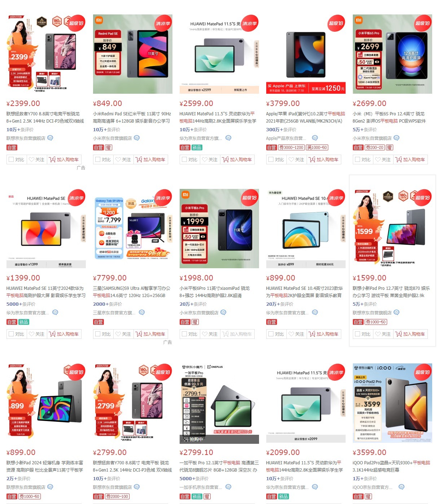Add HUAWEI MatePad SE 10.4 ¥899 to cart
The width and height of the screenshot is (443, 504).
[x=324, y=334]
